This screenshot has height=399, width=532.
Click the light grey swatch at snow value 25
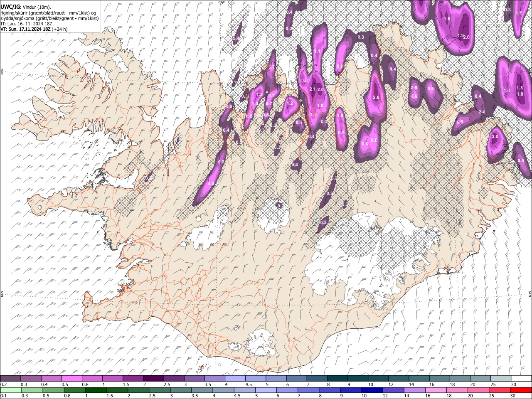point(501,378)
